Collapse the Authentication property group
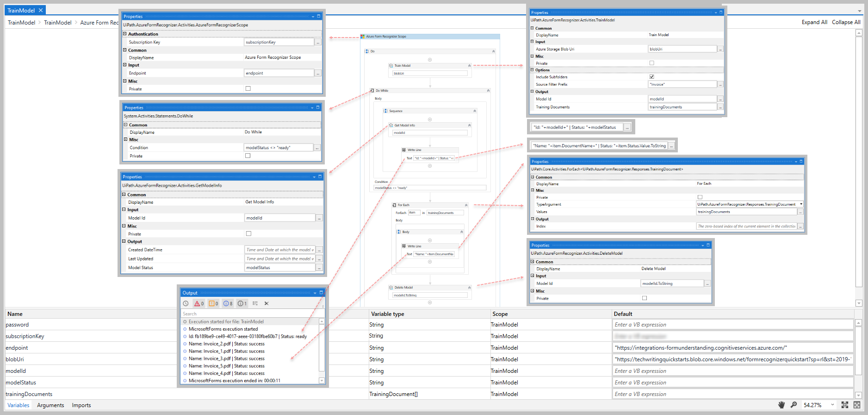Image resolution: width=868 pixels, height=415 pixels. coord(125,34)
